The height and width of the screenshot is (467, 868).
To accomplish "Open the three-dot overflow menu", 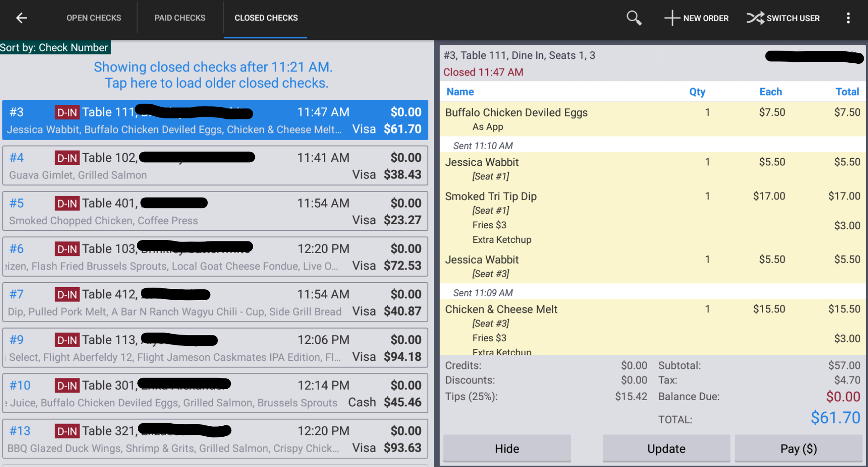I will tap(848, 18).
